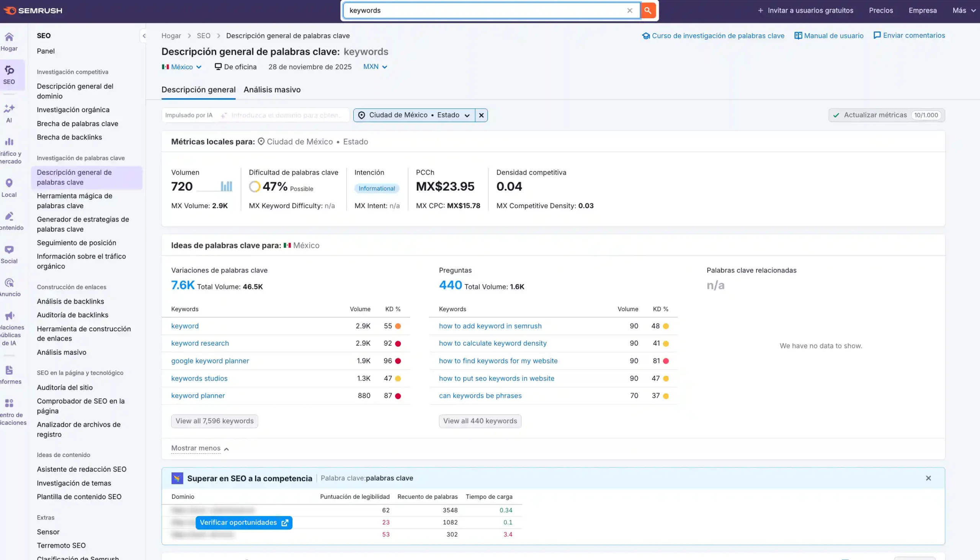980x560 pixels.
Task: Click the volume trend bar chart icon
Action: click(x=226, y=186)
